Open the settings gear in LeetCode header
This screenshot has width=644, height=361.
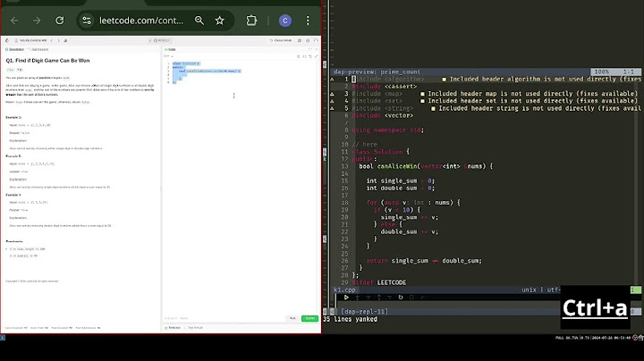coord(308,40)
